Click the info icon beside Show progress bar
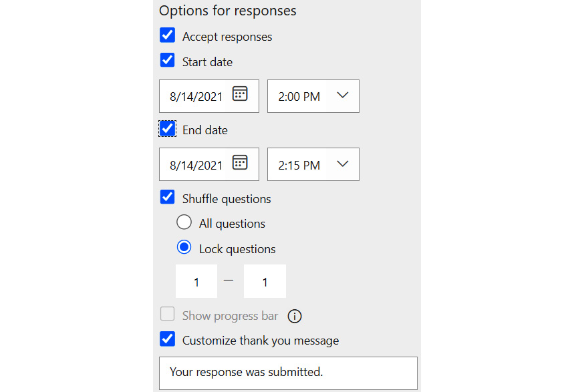The height and width of the screenshot is (392, 574). pos(294,317)
